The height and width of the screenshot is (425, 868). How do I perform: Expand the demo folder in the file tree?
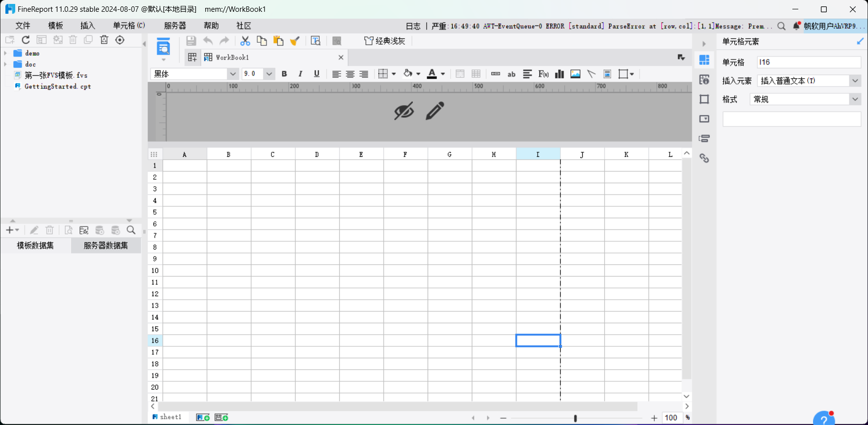click(x=5, y=53)
